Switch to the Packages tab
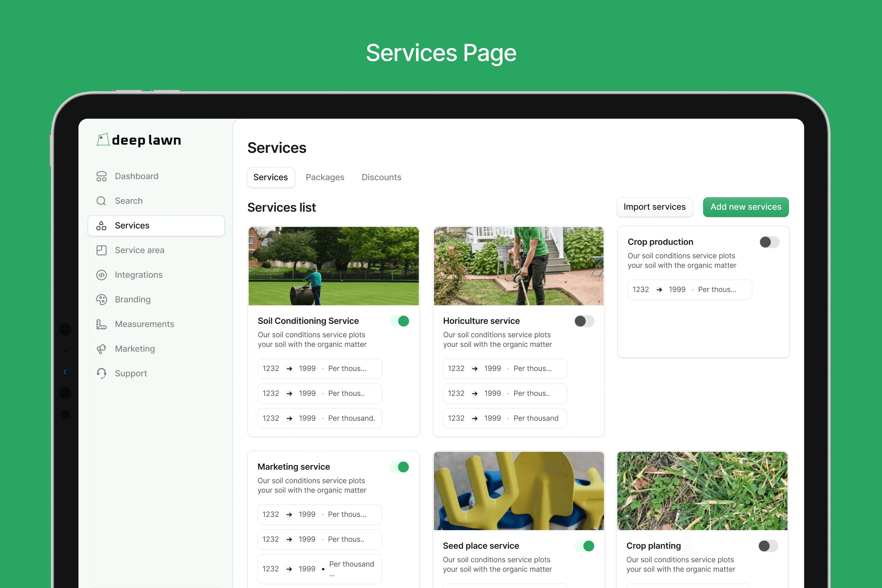Screen dimensions: 882x588 (325, 177)
